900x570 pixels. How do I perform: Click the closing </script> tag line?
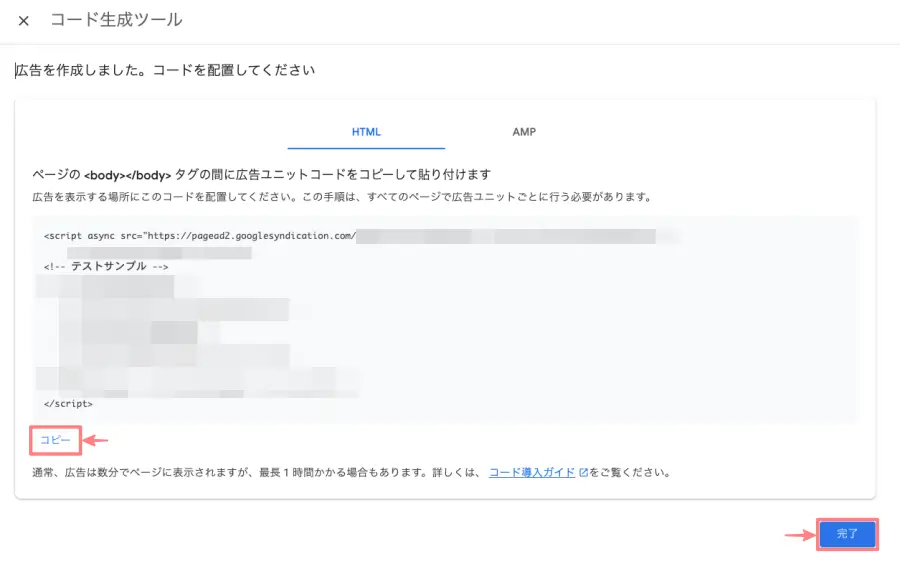pos(68,404)
